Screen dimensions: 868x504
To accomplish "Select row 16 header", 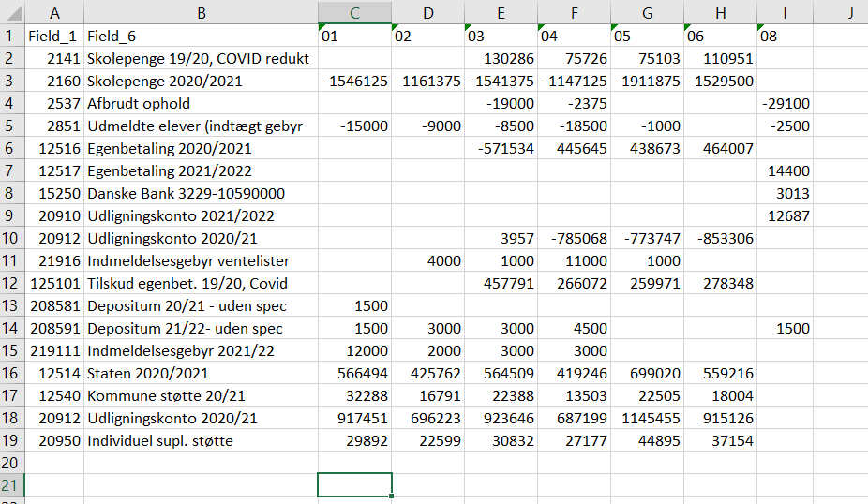I will tap(12, 373).
